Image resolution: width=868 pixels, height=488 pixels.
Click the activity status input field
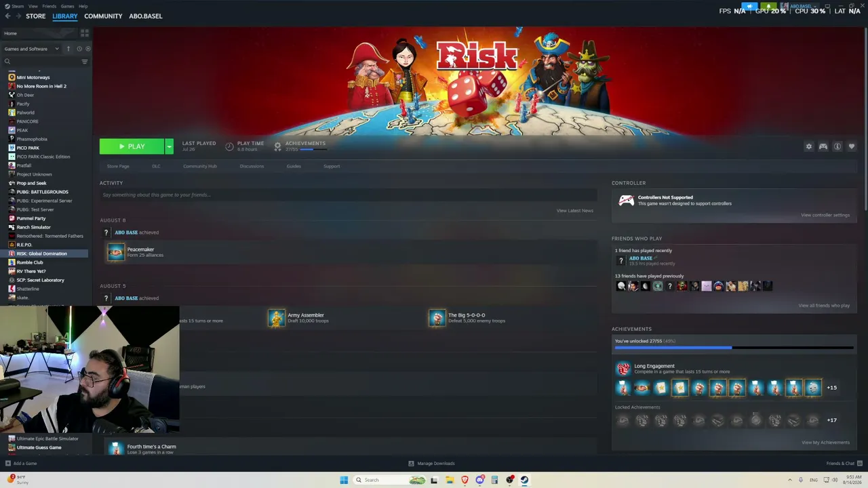point(348,195)
